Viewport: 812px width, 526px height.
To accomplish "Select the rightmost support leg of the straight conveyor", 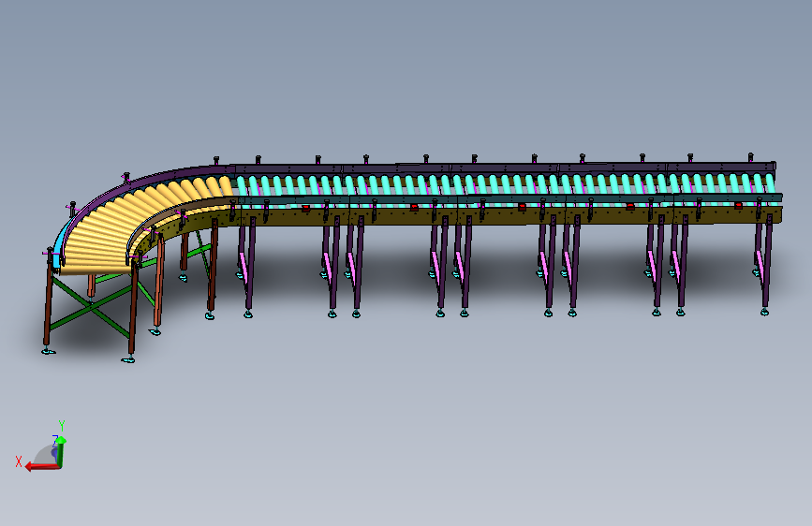I will click(x=765, y=264).
